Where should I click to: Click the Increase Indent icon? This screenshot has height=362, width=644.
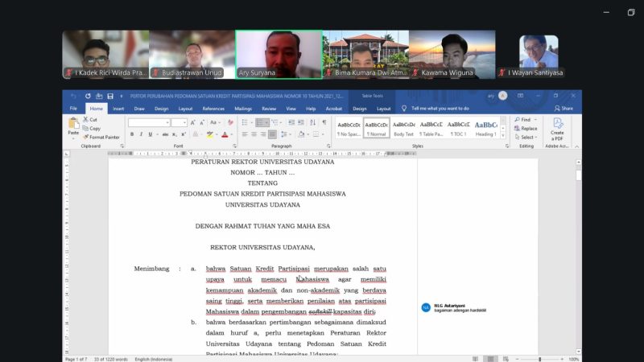tap(301, 122)
